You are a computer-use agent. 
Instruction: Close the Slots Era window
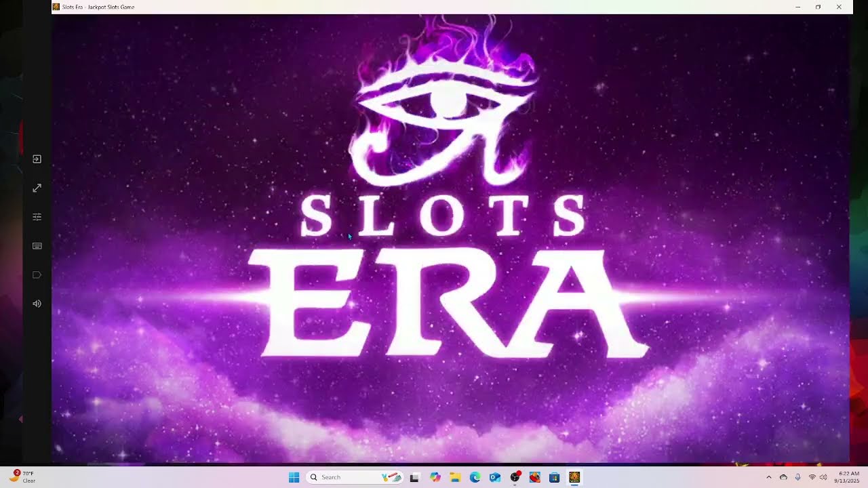(839, 7)
